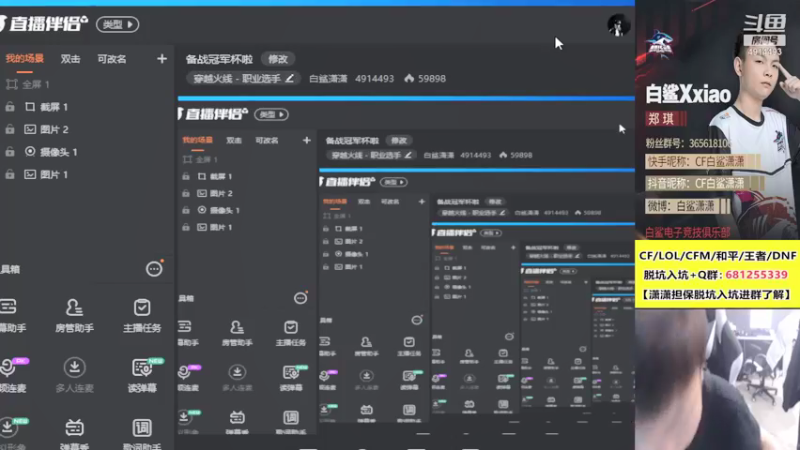Screen dimensions: 800x450
Task: Click the webcam feed thumbnail at bottom right
Action: (x=717, y=379)
